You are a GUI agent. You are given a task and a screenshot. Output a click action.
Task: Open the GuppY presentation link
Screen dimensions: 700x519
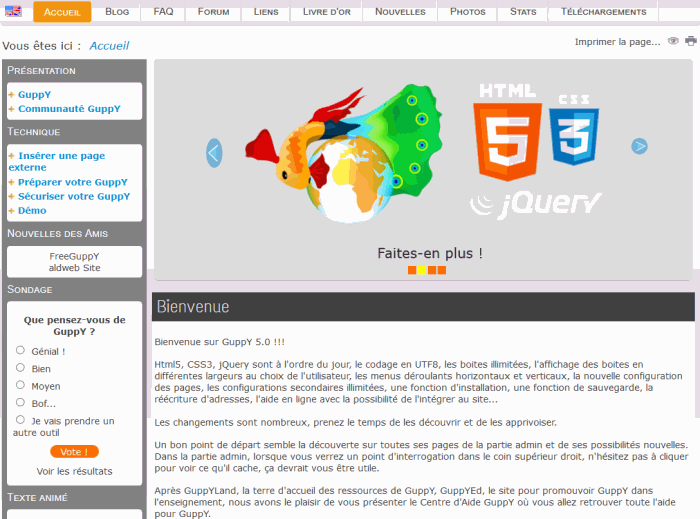34,95
